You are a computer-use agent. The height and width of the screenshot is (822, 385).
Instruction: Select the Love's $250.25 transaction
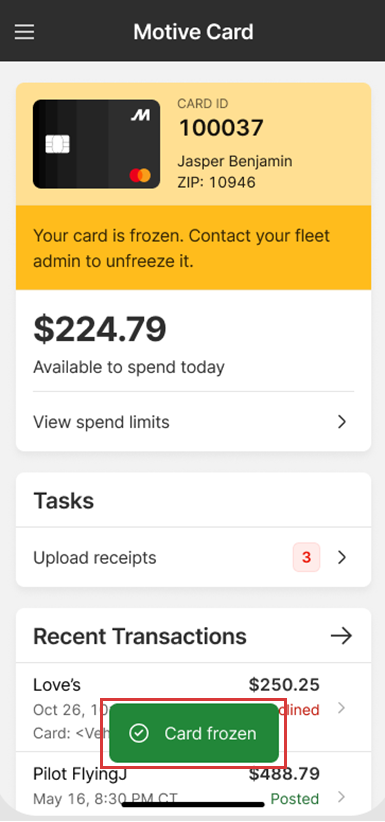coord(194,707)
